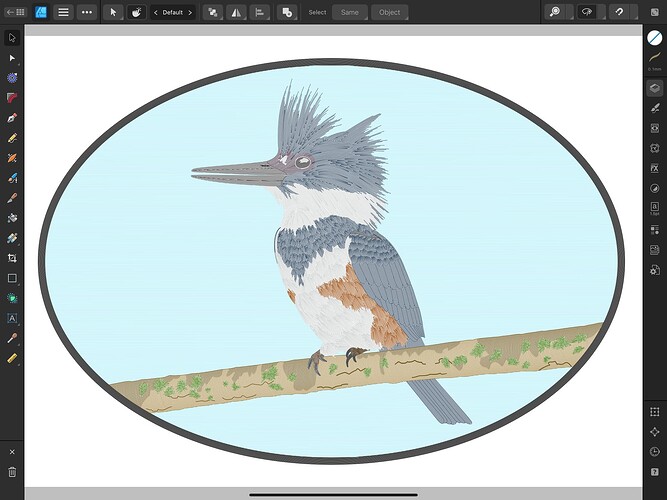Viewport: 667px width, 500px height.
Task: Open the stacked-images studio icon
Action: pos(655,250)
